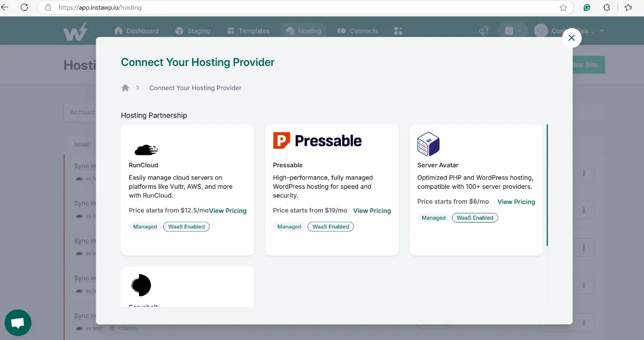Click the address bar URL
The image size is (644, 340).
coord(100,8)
